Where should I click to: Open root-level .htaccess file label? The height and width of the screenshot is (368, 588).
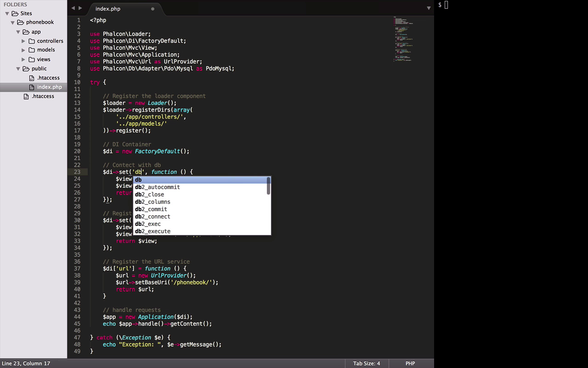pos(43,96)
